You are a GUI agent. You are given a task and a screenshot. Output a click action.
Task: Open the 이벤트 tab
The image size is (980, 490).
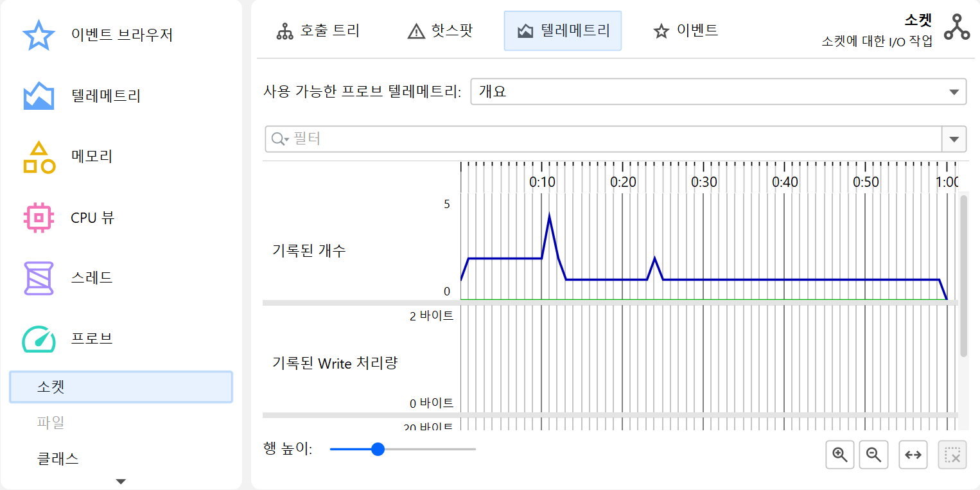click(685, 31)
